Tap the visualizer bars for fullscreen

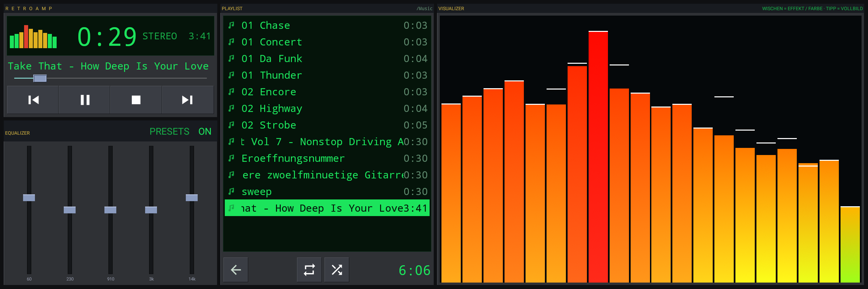pos(650,149)
